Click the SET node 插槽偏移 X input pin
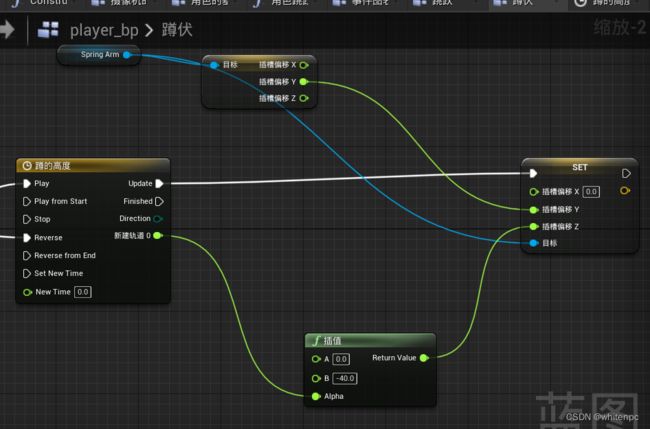Viewport: 650px width, 429px height. 534,191
